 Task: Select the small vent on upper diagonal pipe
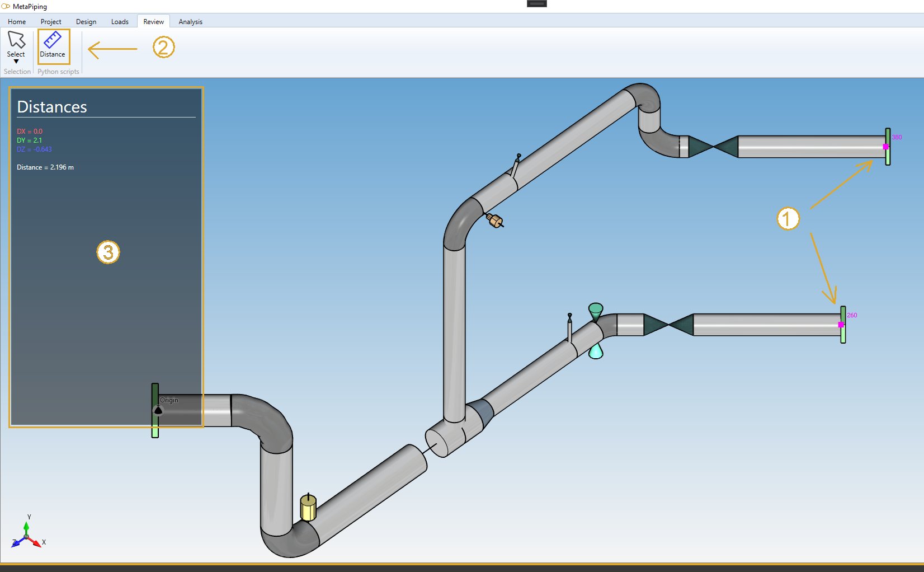click(516, 166)
